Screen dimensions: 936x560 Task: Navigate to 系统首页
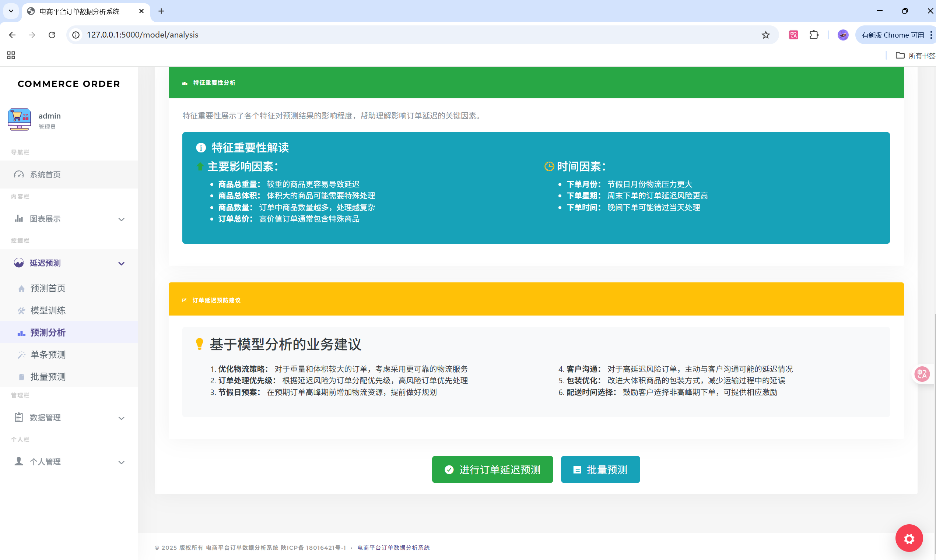tap(45, 175)
